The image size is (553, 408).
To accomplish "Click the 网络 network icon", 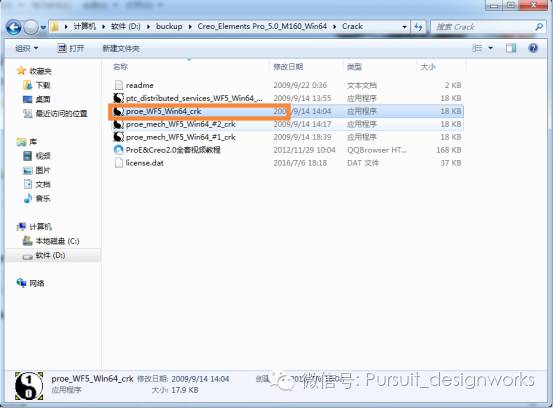I will 21,283.
